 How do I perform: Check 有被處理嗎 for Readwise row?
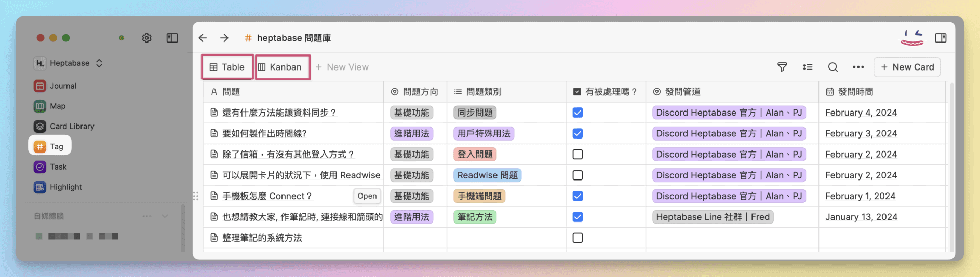tap(578, 175)
